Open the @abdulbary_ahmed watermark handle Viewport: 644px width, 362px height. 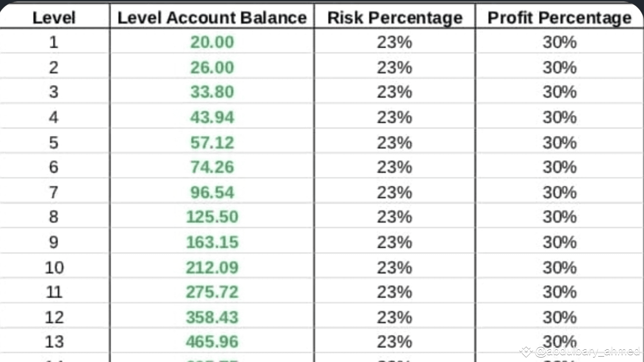587,352
